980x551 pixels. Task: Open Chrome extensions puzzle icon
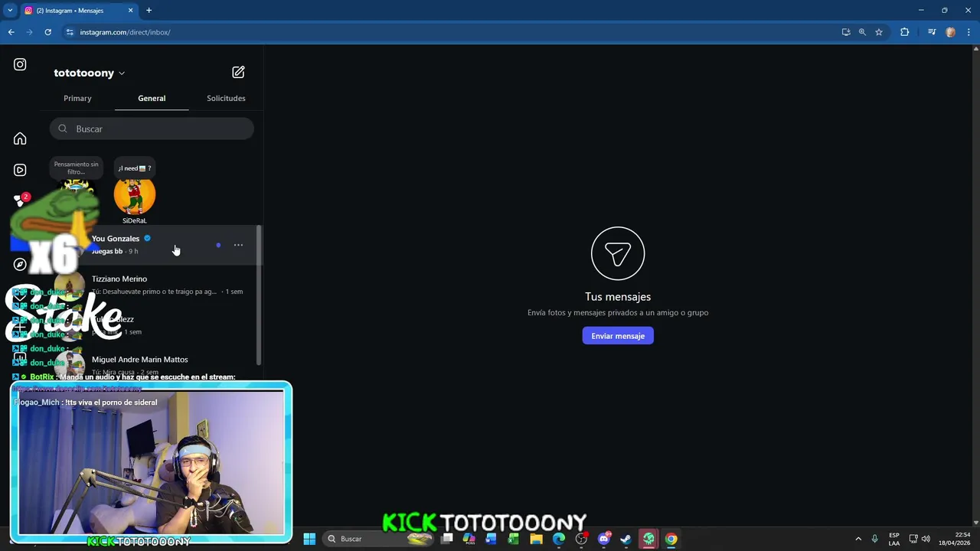[905, 32]
